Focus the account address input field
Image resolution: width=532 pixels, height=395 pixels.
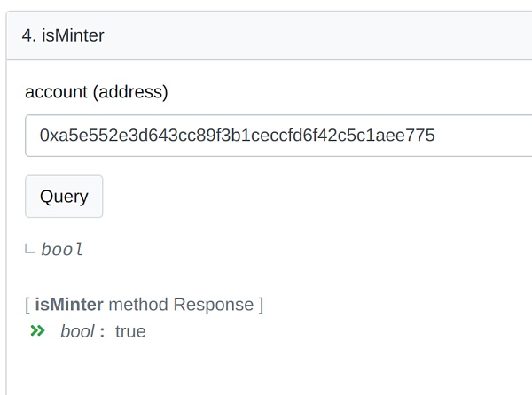[278, 136]
